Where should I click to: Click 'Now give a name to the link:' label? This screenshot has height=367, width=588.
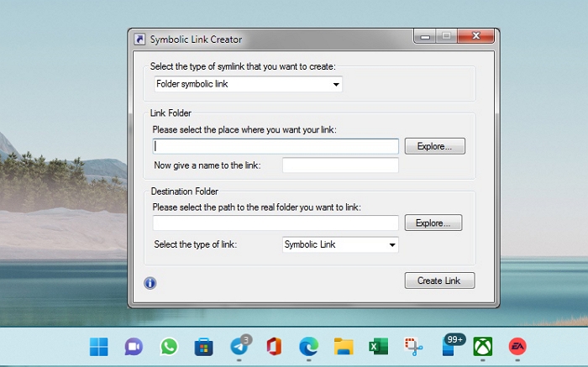[207, 165]
